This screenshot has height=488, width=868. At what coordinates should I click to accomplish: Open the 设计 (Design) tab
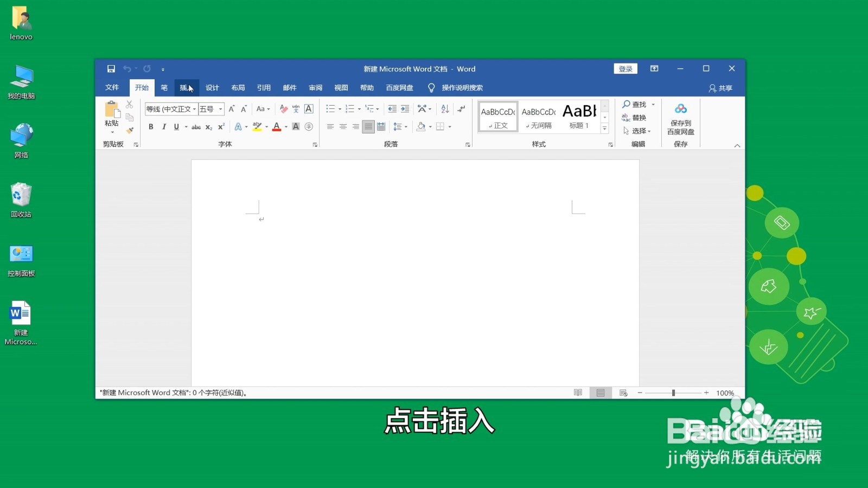212,88
